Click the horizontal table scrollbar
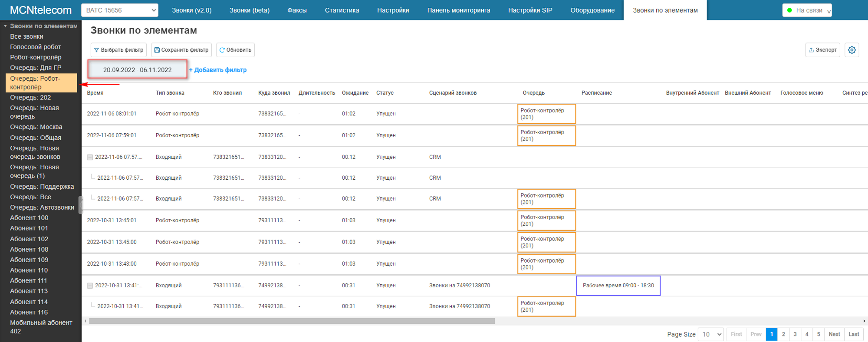This screenshot has height=342, width=868. tap(292, 321)
